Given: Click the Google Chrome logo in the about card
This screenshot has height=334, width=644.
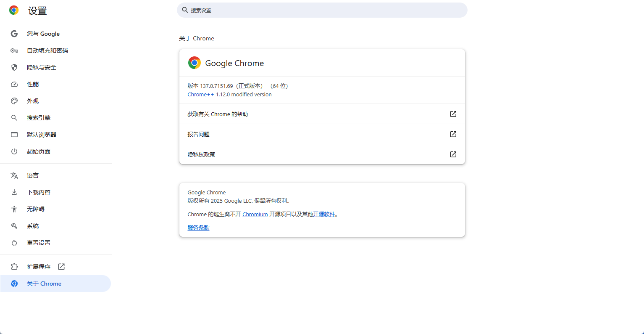Looking at the screenshot, I should tap(194, 63).
